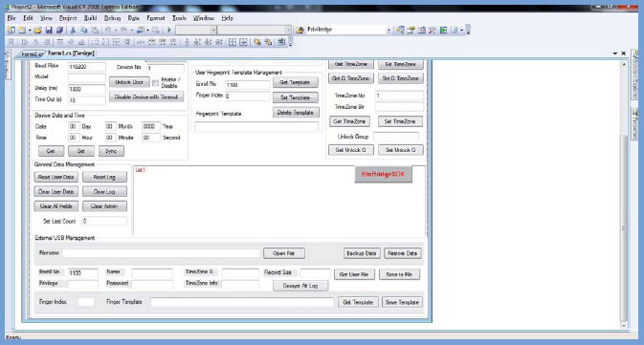Expand the standard toolbar options arrow
This screenshot has height=345, width=644.
468,30
